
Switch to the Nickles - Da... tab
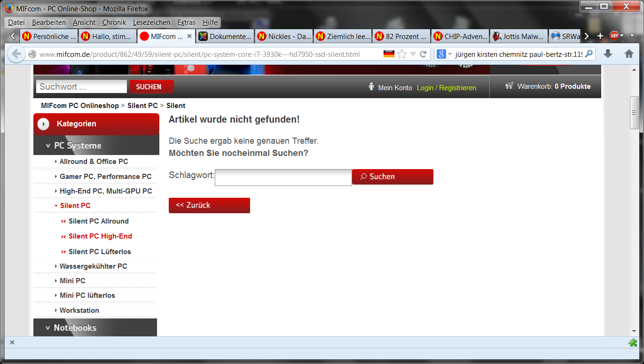coord(284,36)
